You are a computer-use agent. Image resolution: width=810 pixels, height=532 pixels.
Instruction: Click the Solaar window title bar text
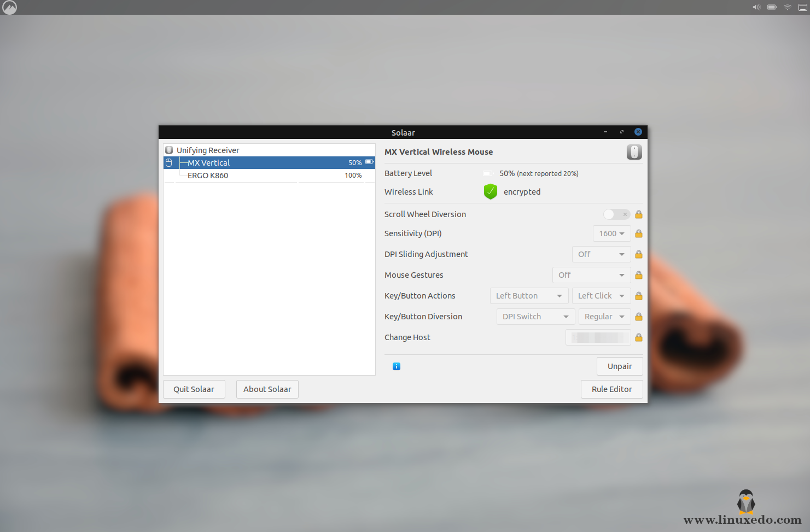pos(403,133)
